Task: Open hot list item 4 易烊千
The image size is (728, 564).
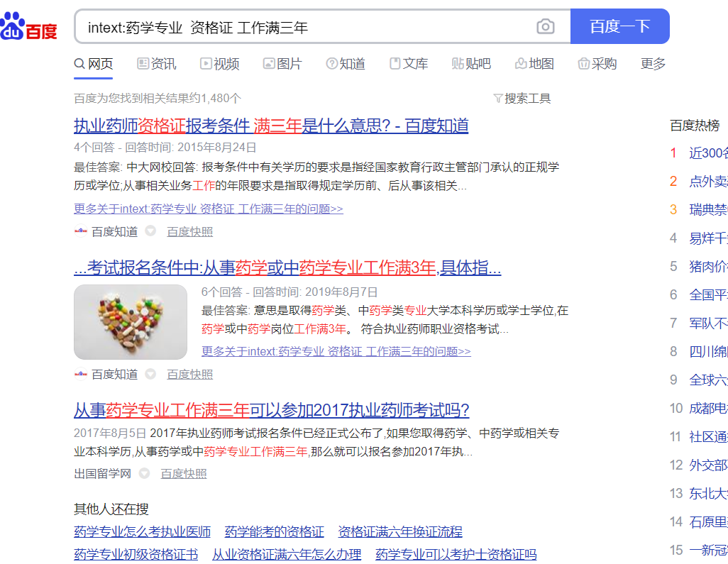Action: pos(709,238)
